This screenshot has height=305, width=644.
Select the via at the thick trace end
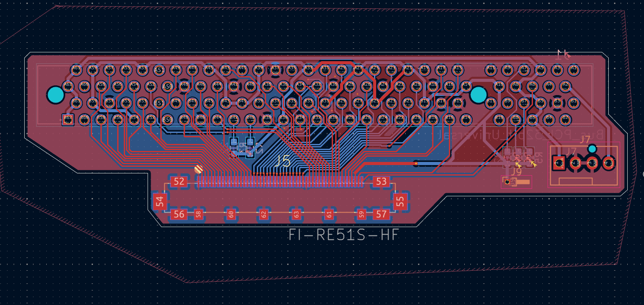coord(415,164)
